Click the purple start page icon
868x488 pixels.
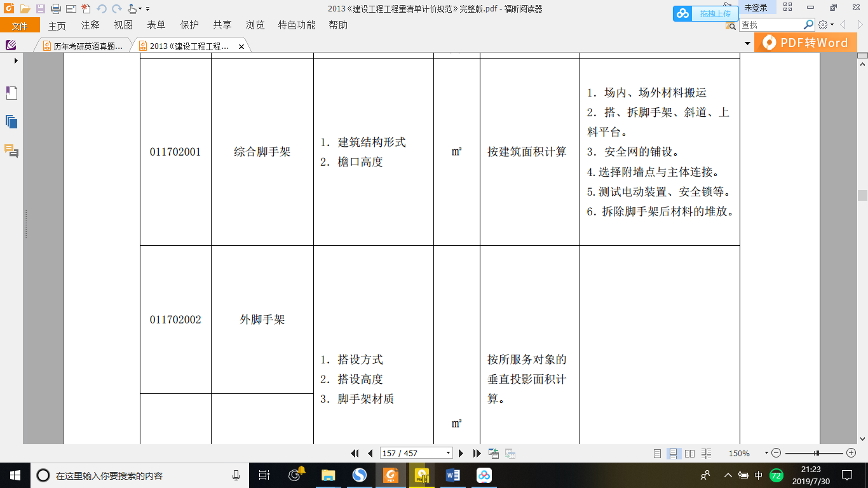pos(11,45)
